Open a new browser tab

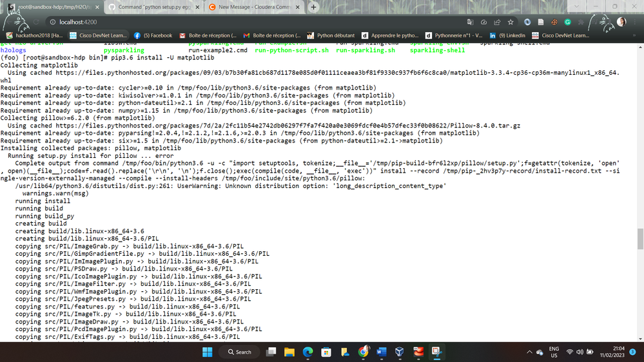[x=313, y=7]
